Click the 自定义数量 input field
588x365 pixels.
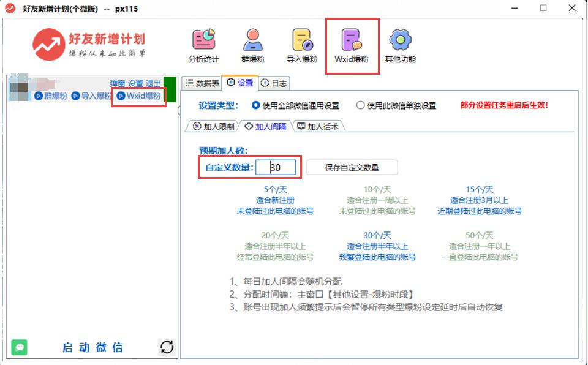(x=276, y=167)
